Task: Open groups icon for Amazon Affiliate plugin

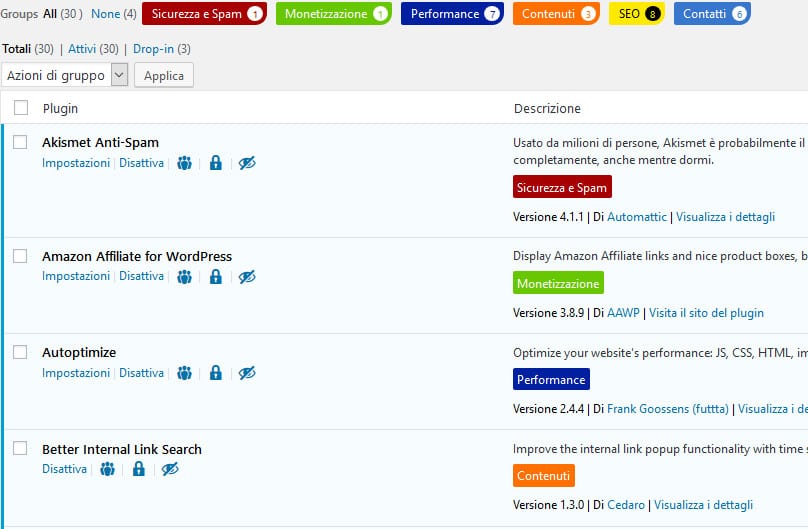Action: point(184,277)
